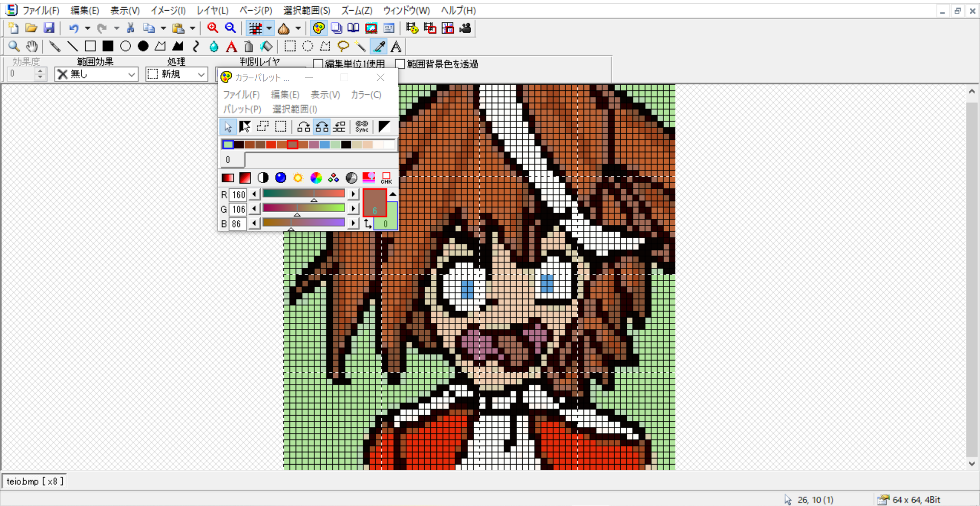Expand the paste options dropdown arrow

(x=192, y=28)
